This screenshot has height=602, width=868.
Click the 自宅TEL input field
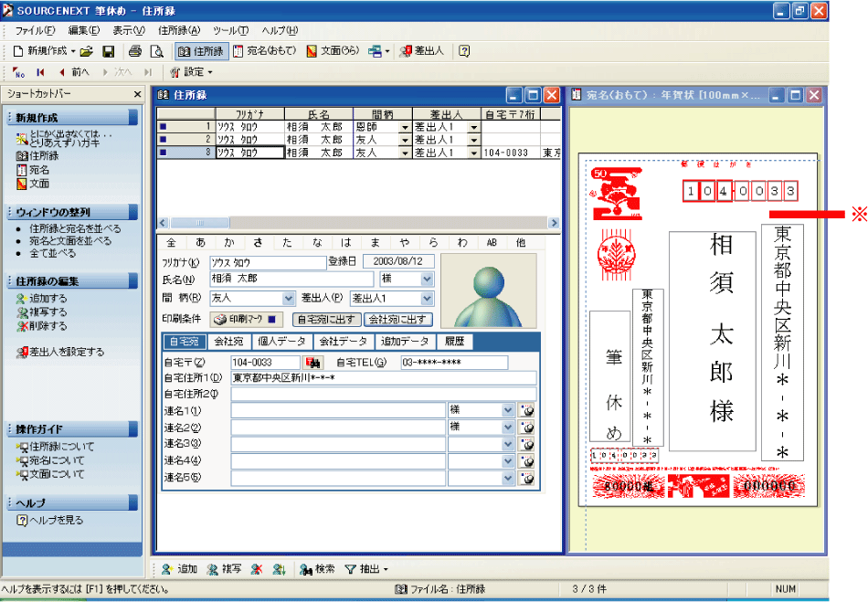pos(454,363)
